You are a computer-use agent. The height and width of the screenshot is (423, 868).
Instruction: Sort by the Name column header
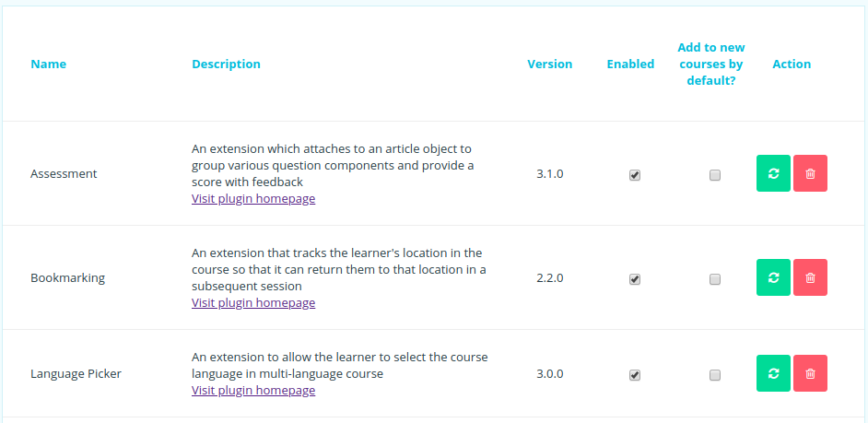tap(48, 64)
